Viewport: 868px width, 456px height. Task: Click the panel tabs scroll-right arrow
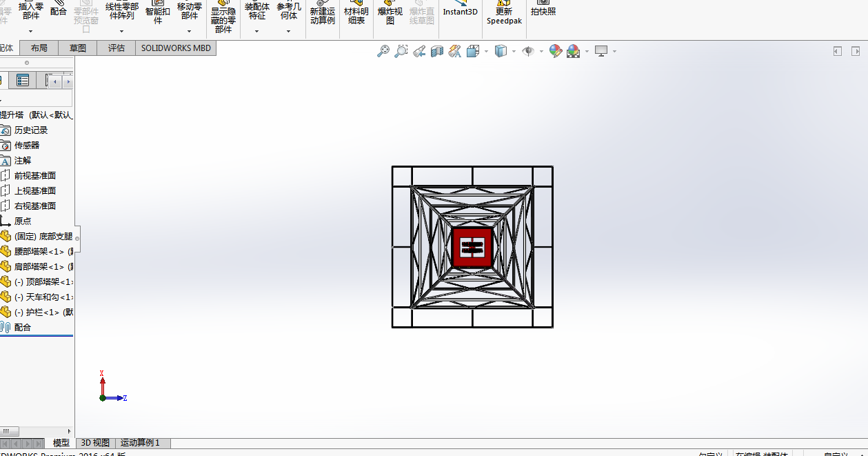click(68, 81)
